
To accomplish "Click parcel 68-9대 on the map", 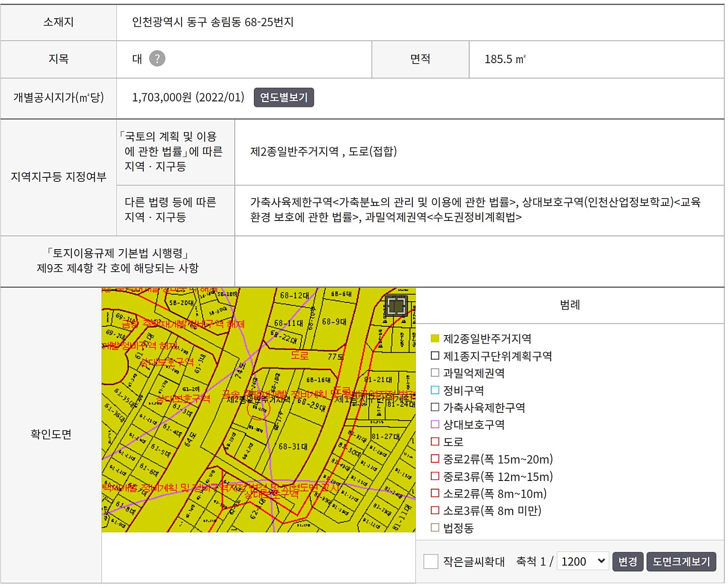I will point(334,321).
